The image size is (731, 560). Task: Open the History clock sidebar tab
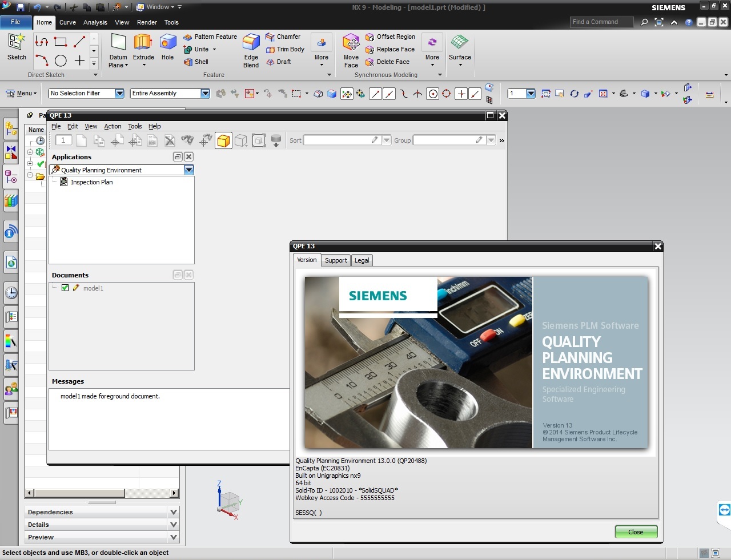(x=11, y=293)
